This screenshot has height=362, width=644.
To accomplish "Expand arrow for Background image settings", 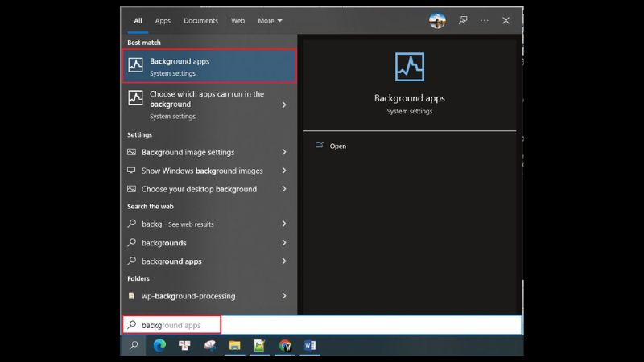I will click(x=284, y=152).
